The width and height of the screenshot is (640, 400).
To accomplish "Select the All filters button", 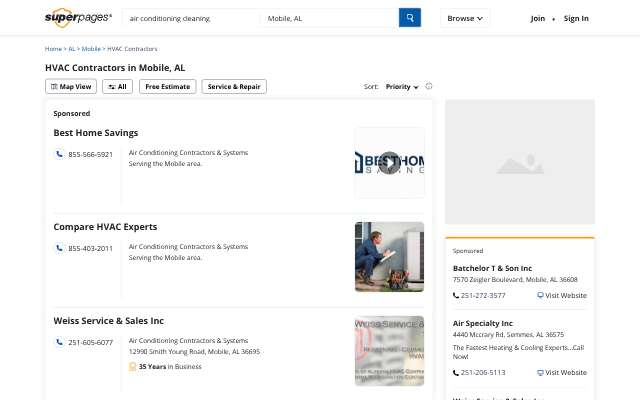I will coord(118,87).
